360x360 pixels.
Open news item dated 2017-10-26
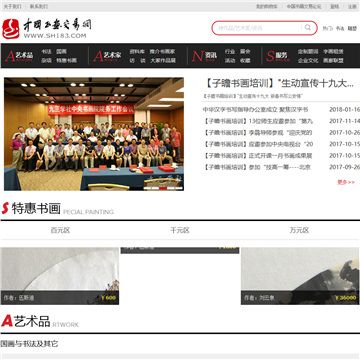(257, 133)
